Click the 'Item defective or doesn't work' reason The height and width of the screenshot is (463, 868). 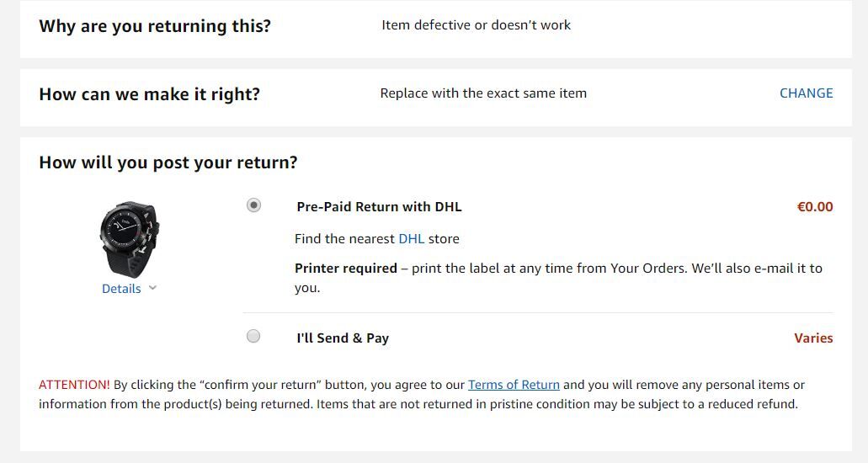pyautogui.click(x=476, y=25)
